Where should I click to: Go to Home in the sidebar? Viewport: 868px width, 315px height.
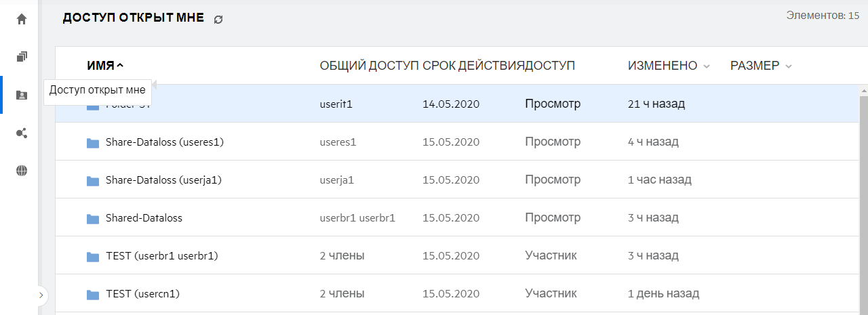(x=22, y=19)
